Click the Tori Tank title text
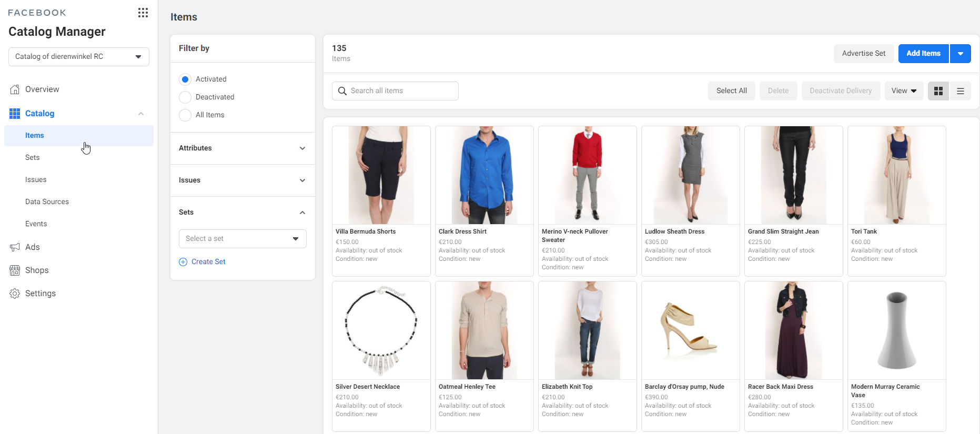The image size is (980, 434). click(864, 231)
